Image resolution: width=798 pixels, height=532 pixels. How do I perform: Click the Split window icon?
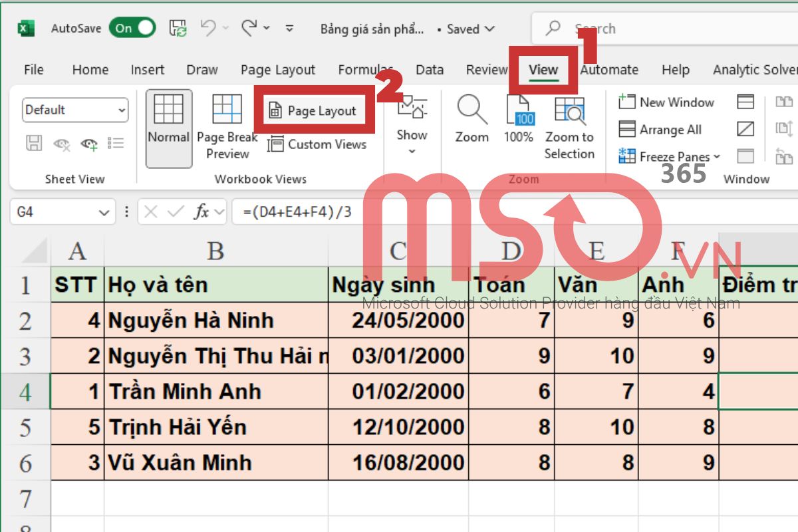[746, 102]
